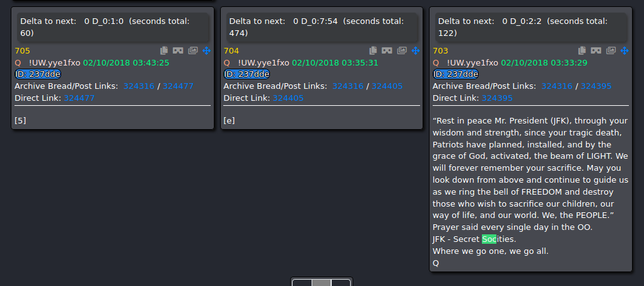Click the ID: 237dde badge on post 703

(x=456, y=74)
